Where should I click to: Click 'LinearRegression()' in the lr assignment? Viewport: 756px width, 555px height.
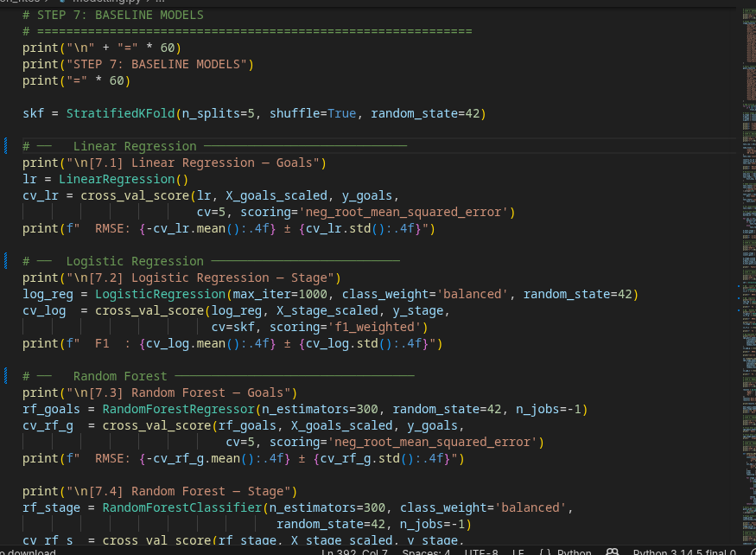[x=124, y=179]
